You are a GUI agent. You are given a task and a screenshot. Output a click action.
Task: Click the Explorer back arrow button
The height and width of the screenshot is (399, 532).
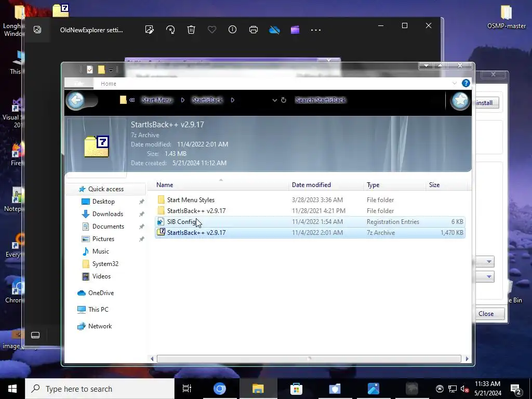76,100
